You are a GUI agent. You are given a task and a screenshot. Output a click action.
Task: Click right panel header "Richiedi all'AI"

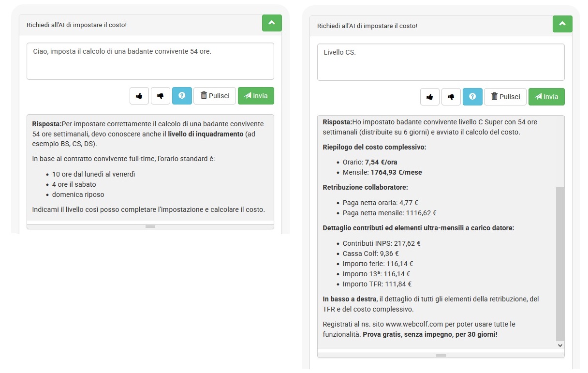tap(367, 26)
